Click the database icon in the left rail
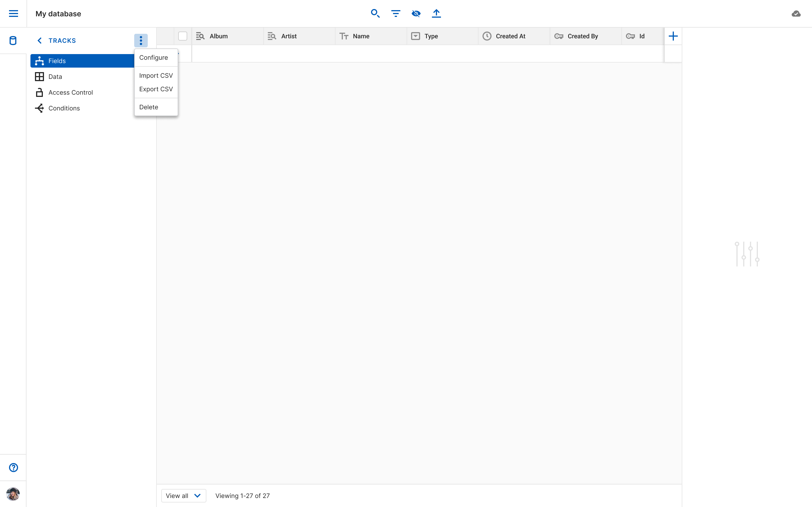 [x=13, y=41]
